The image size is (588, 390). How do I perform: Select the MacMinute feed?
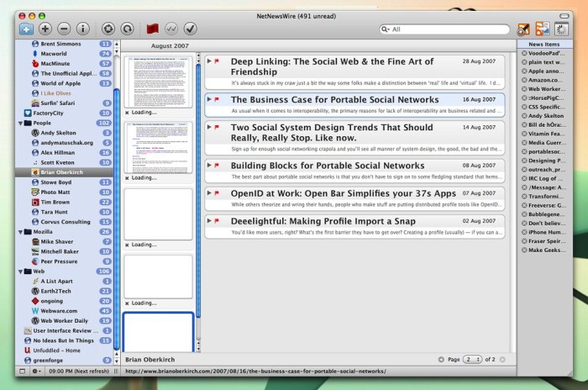64,64
